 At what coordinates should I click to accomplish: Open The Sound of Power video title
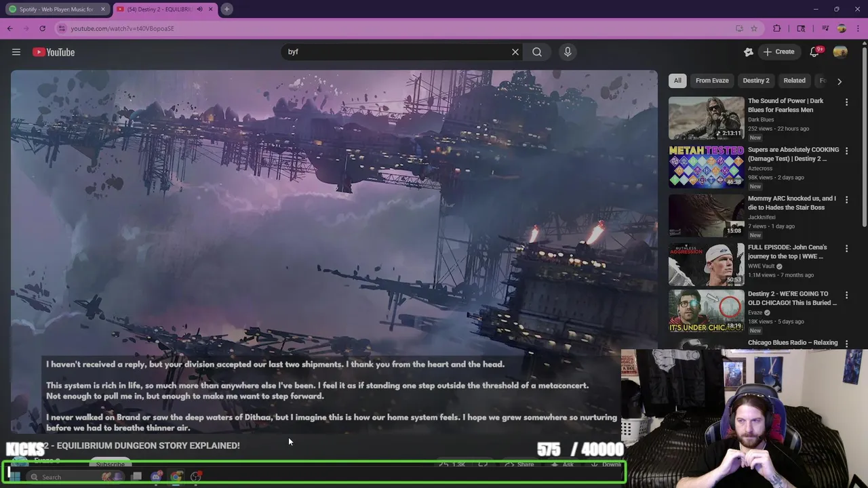click(786, 105)
